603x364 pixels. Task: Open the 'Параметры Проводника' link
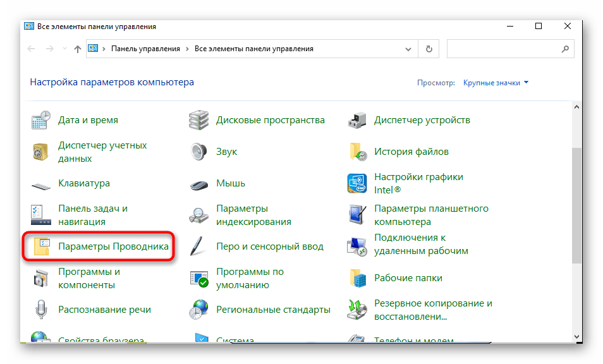click(x=113, y=246)
